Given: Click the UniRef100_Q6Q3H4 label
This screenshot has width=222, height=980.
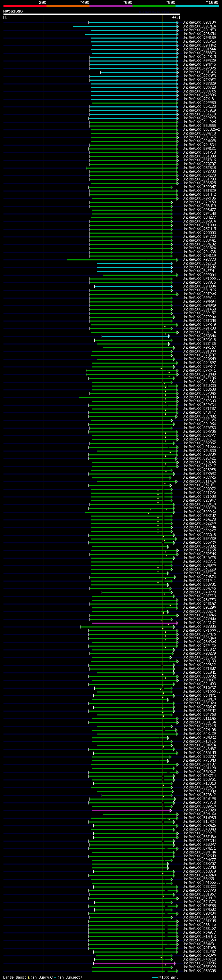Looking at the screenshot, I should point(199,336).
